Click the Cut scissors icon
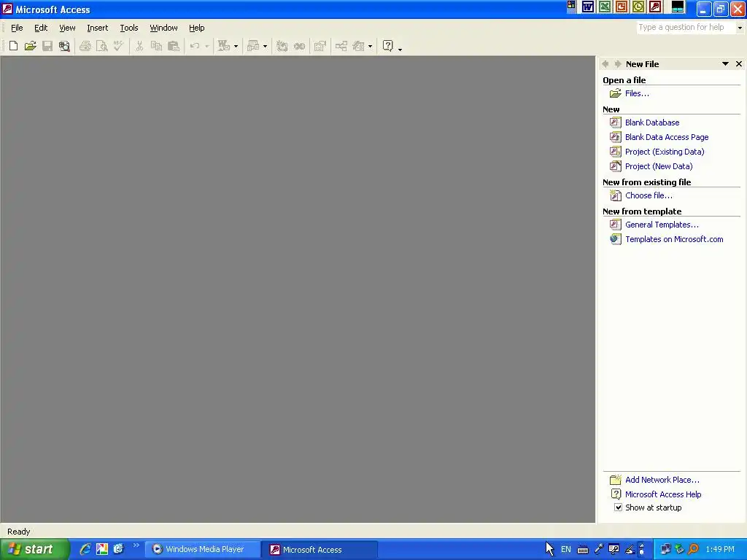 coord(139,46)
